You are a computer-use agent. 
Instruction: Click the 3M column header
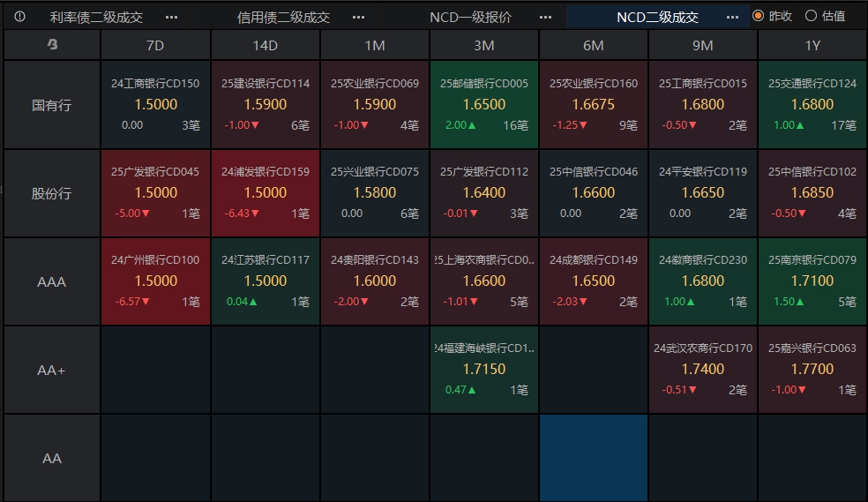click(x=483, y=45)
